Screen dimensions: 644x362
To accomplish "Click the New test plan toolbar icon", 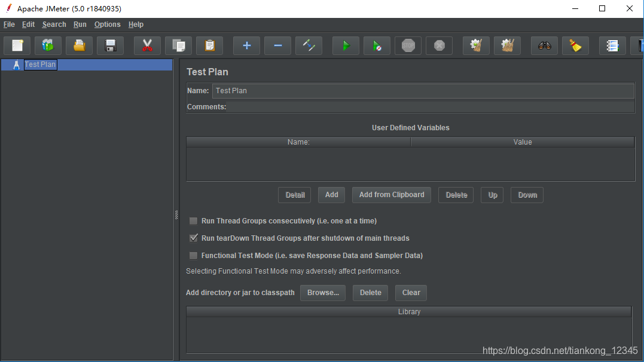I will (17, 45).
